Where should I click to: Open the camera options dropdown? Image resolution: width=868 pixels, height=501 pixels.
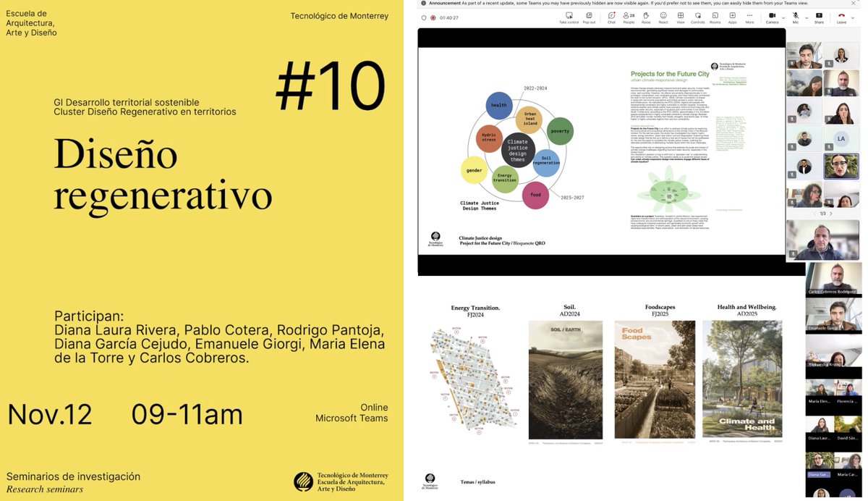pyautogui.click(x=783, y=17)
